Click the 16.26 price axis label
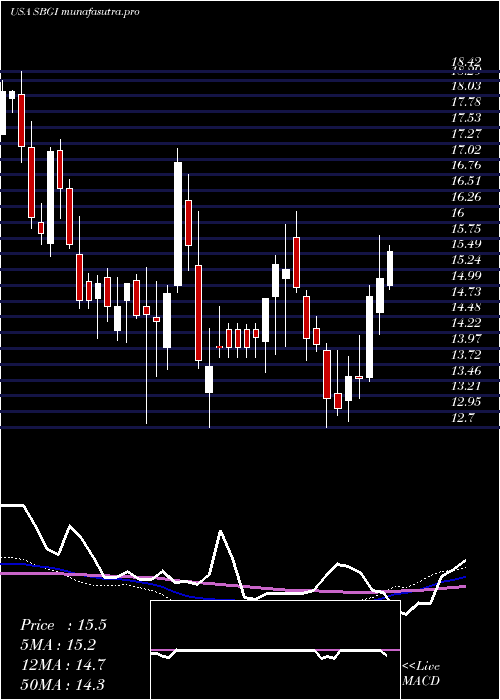The height and width of the screenshot is (700, 500). pyautogui.click(x=466, y=196)
